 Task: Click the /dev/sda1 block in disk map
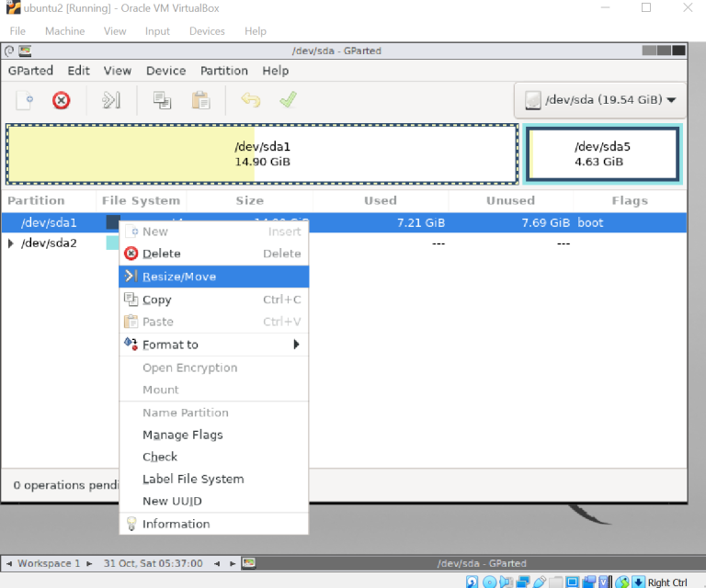pos(262,153)
